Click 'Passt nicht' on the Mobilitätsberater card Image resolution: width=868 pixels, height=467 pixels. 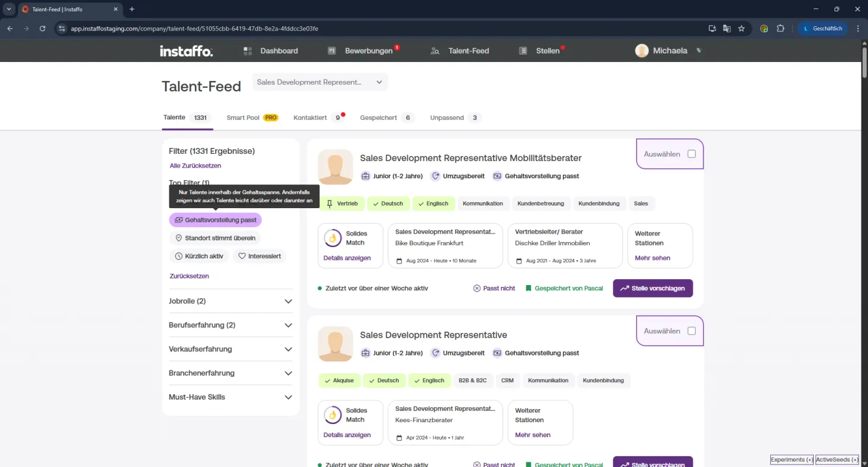pos(494,288)
